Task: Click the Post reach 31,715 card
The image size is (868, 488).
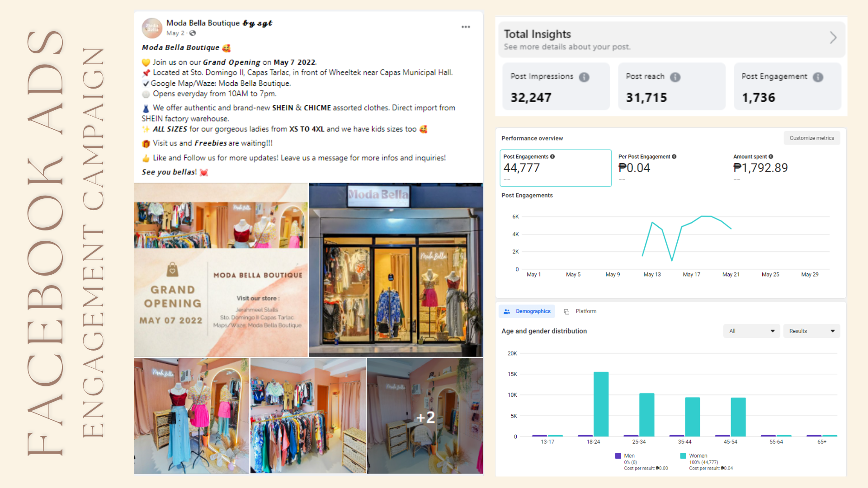Action: pos(672,86)
